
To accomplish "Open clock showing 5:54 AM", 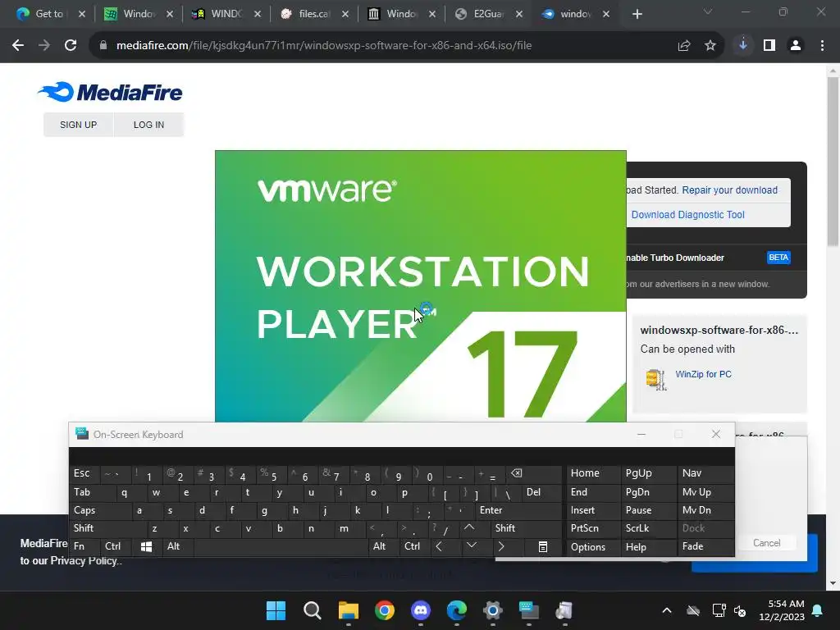I will (x=782, y=610).
